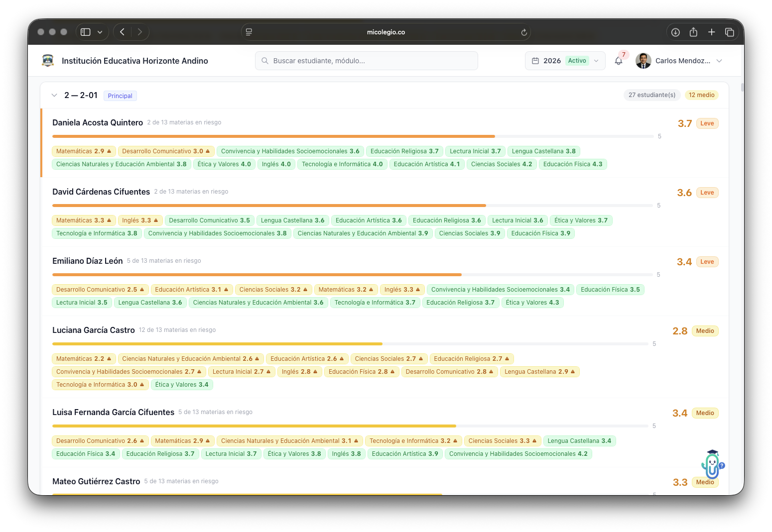
Task: Select the Educación Física 4.3 chip
Action: (573, 164)
